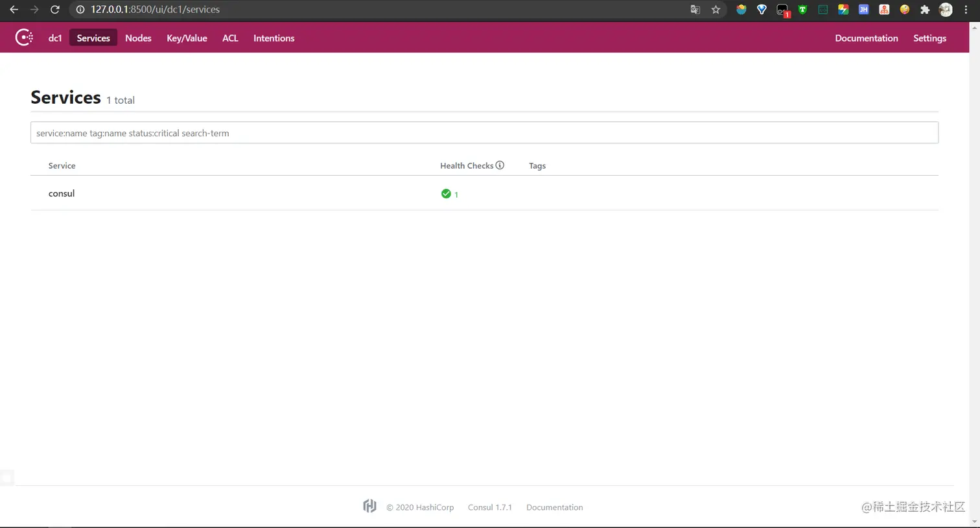This screenshot has height=528, width=980.
Task: Open the Key/Value tab
Action: [x=187, y=38]
